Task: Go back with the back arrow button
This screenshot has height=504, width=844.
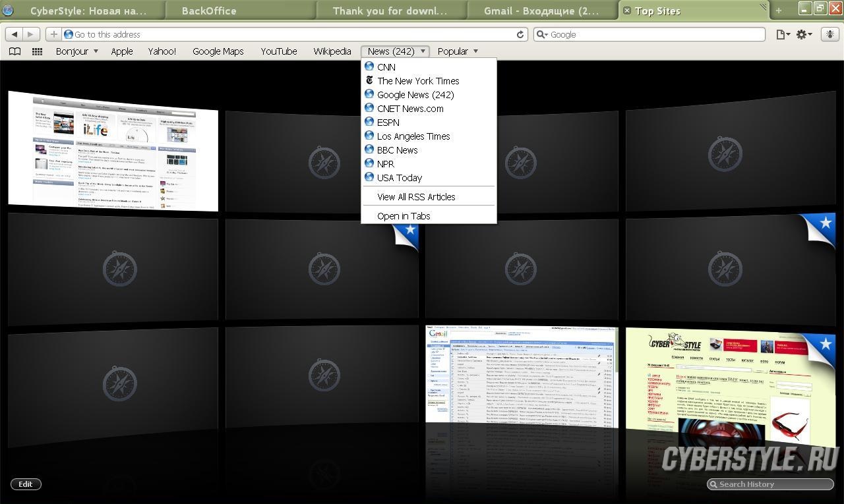Action: [x=14, y=34]
